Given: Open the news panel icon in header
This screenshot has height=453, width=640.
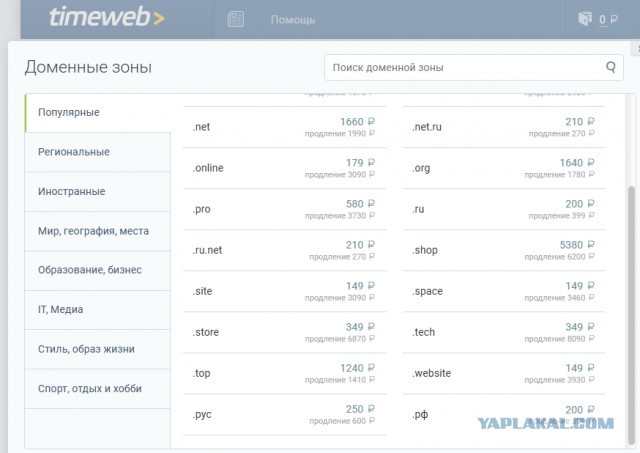Looking at the screenshot, I should (236, 19).
